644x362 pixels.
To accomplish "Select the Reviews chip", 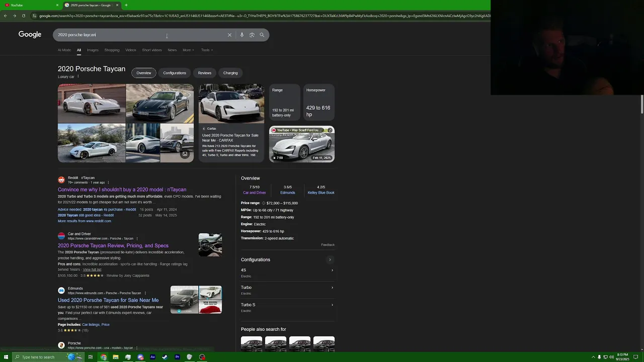I will [x=205, y=73].
